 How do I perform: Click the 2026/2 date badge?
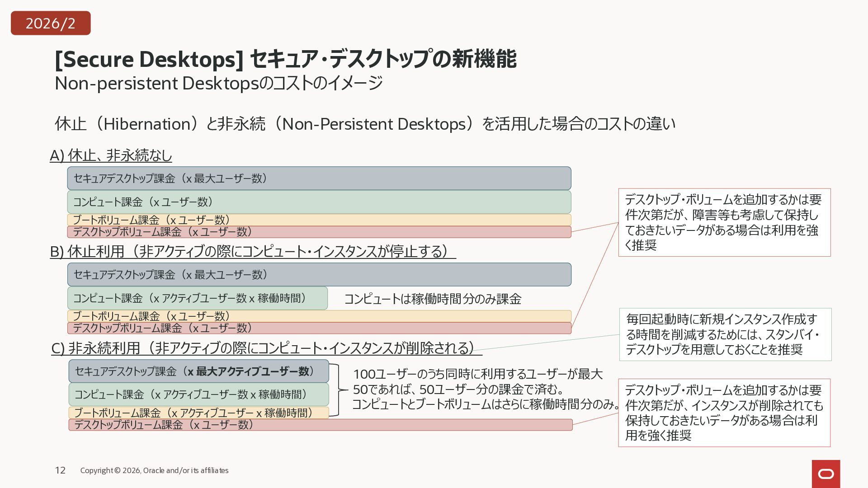coord(51,23)
